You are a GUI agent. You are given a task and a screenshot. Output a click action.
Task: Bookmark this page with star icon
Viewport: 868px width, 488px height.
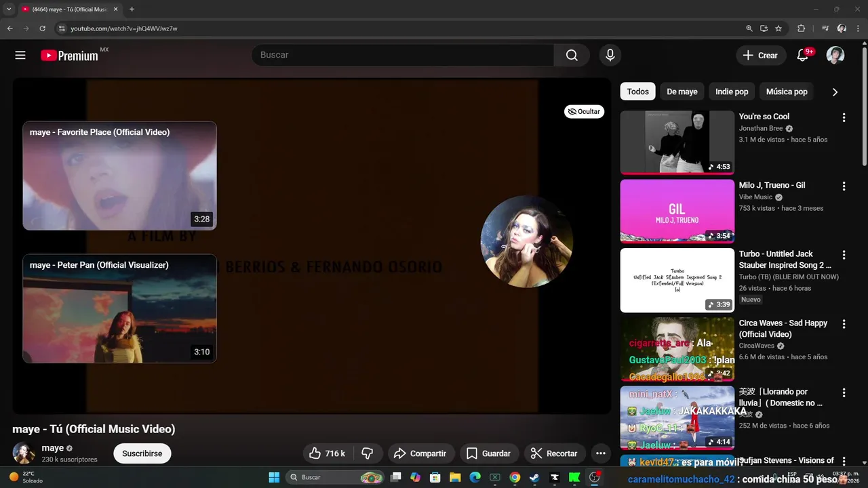pos(778,28)
